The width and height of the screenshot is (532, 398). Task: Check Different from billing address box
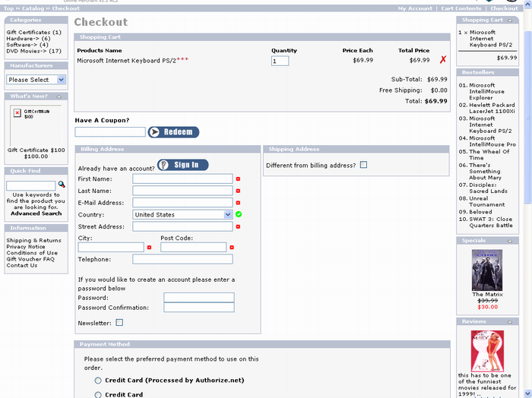[363, 165]
